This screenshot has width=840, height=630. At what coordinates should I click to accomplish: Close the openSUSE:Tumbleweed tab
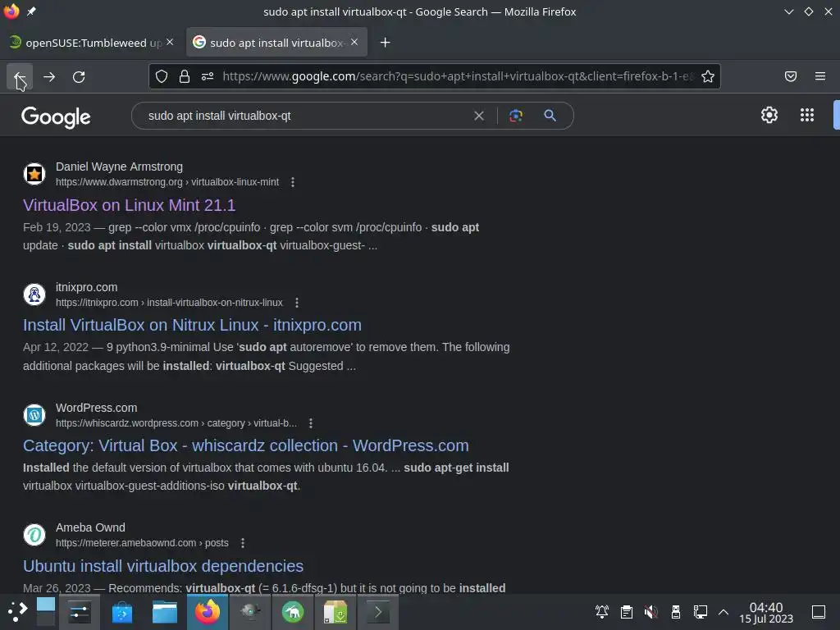point(170,42)
